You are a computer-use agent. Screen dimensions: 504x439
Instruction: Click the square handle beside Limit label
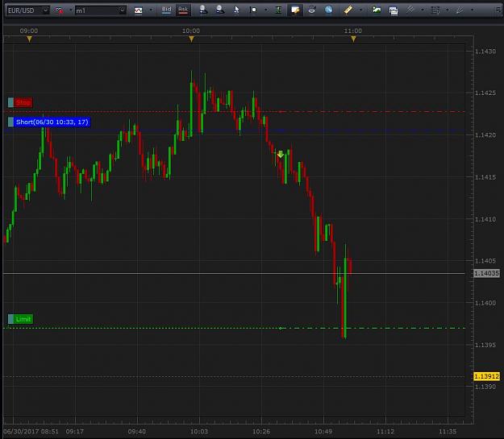(x=11, y=319)
